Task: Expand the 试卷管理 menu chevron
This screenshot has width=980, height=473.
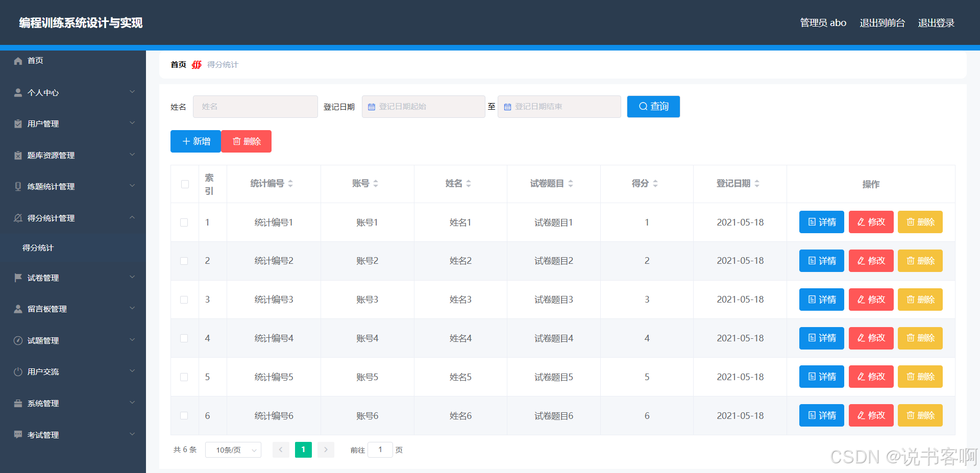Action: [132, 277]
